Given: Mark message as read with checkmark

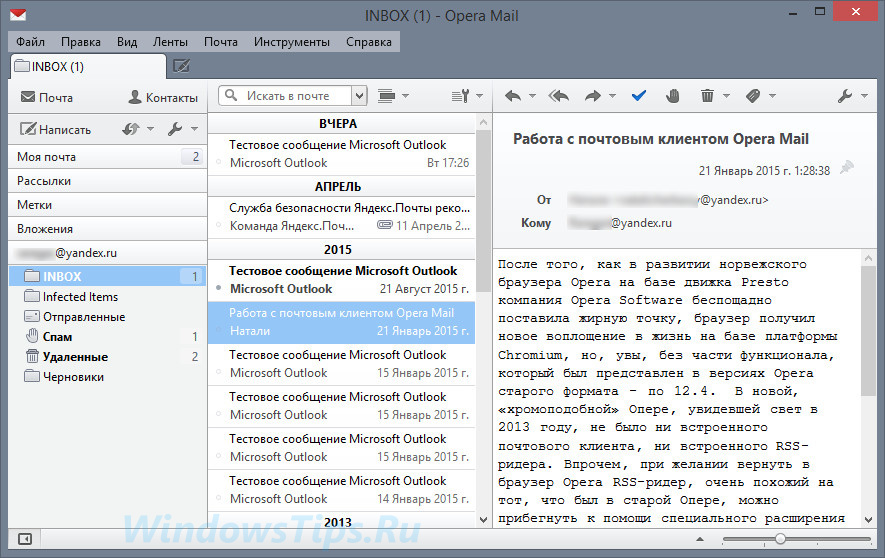Looking at the screenshot, I should (x=638, y=96).
